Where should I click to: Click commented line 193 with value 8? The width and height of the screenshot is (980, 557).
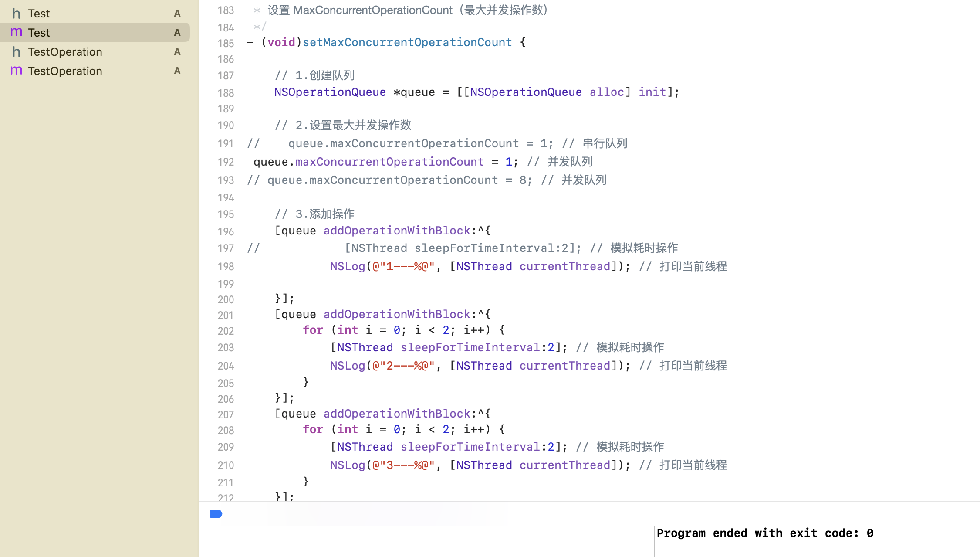427,180
